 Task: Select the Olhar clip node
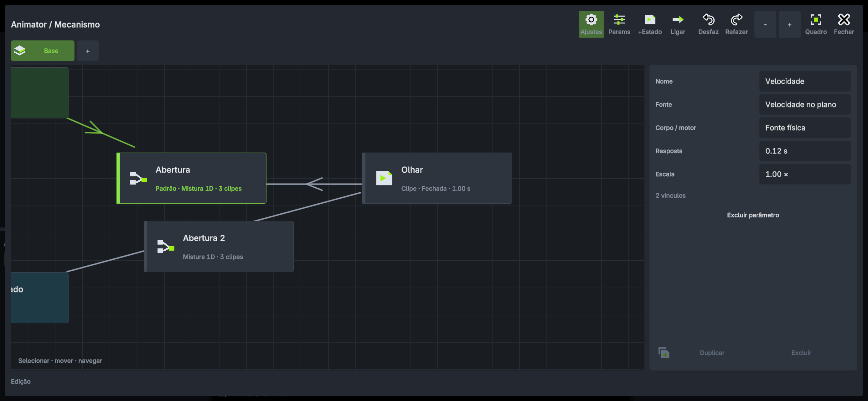437,178
